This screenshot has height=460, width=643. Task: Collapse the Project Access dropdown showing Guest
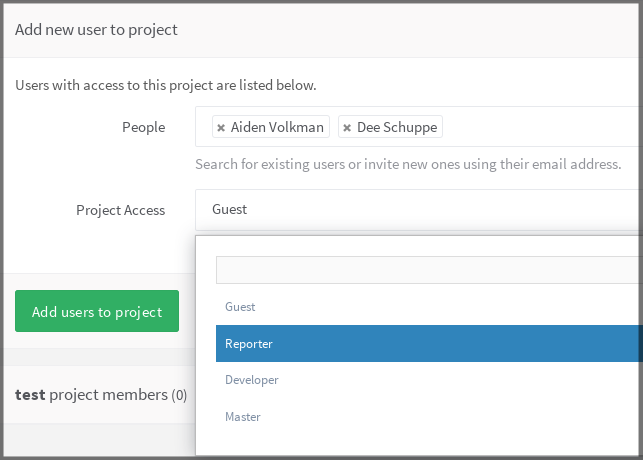(x=420, y=210)
